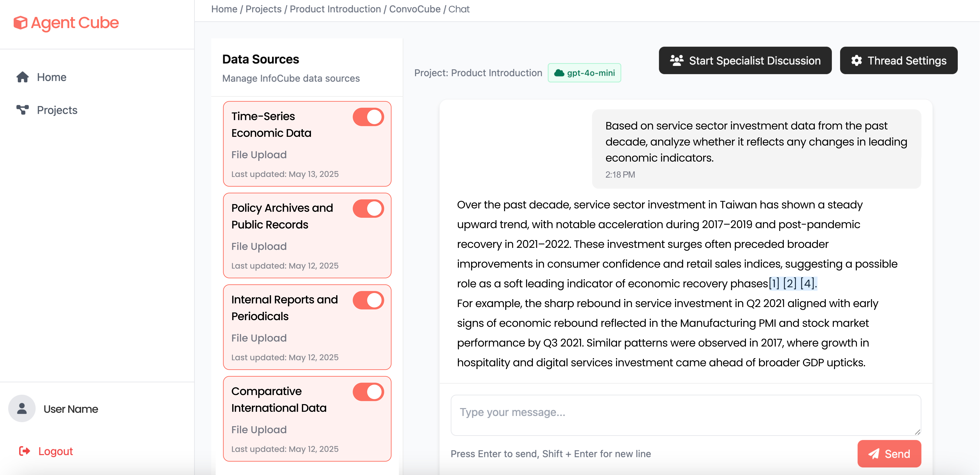The image size is (980, 475).
Task: Click the Projects diagram icon in sidebar
Action: (x=22, y=110)
